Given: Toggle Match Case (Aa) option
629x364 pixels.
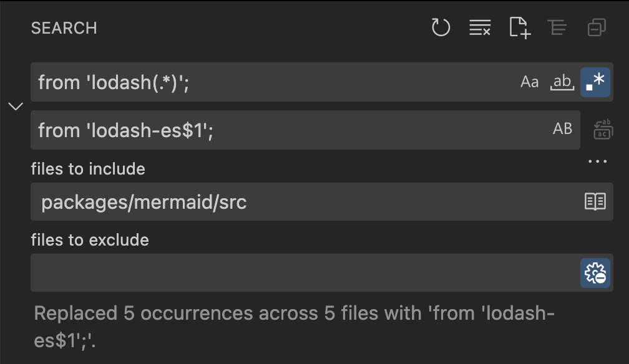Looking at the screenshot, I should [529, 82].
